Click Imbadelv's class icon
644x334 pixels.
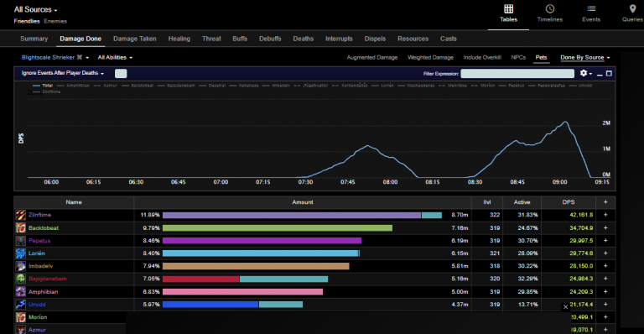[x=20, y=266]
